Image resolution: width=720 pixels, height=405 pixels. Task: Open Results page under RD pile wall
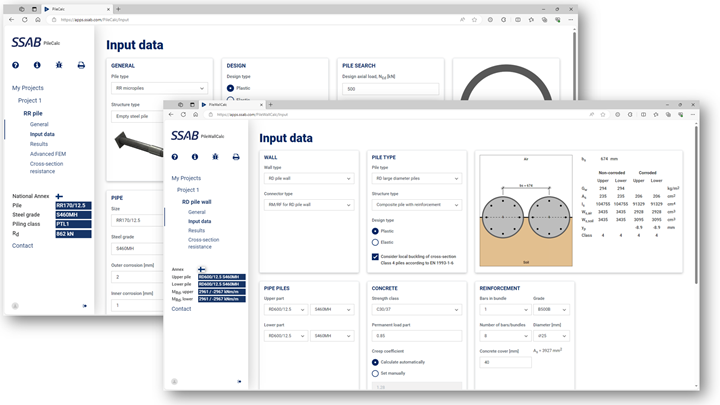pos(196,231)
